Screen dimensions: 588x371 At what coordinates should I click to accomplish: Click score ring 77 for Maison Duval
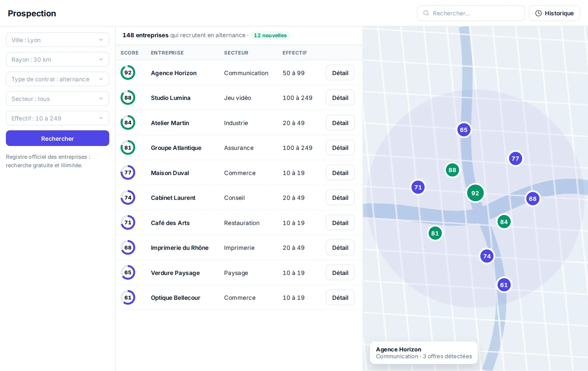128,172
